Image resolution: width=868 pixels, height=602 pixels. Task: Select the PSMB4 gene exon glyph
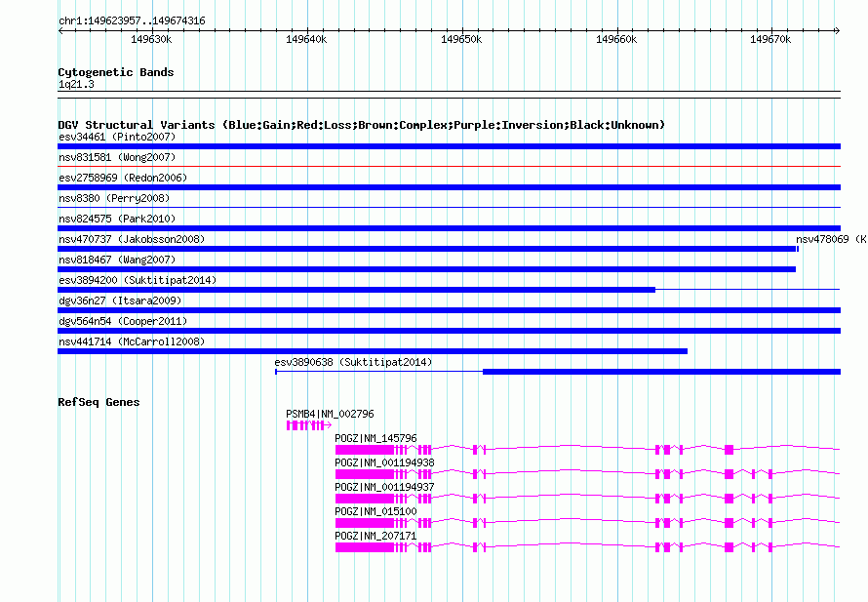coord(309,425)
